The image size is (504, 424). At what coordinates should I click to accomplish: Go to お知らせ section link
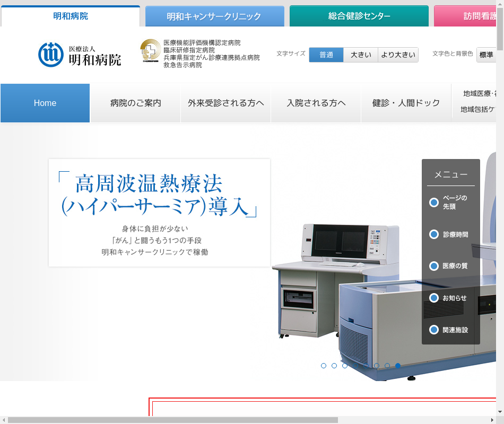point(455,298)
